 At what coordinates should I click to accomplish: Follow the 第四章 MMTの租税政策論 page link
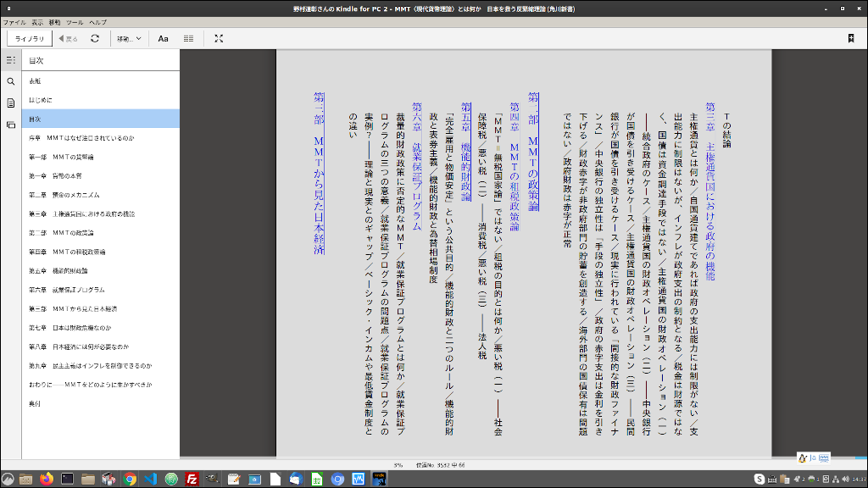coord(515,167)
